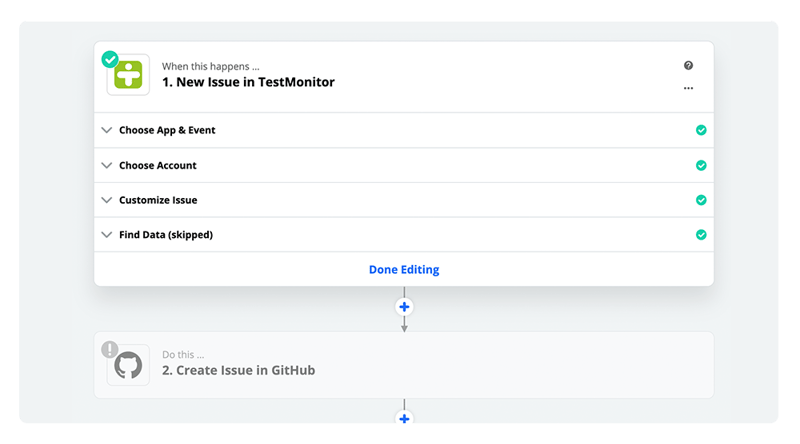Click the green check badge on trigger
800x444 pixels.
pos(110,59)
